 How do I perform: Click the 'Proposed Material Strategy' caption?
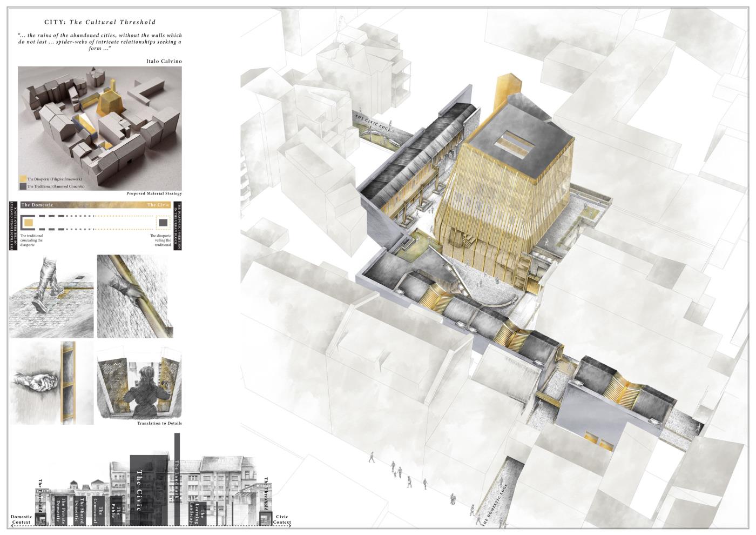click(x=154, y=193)
